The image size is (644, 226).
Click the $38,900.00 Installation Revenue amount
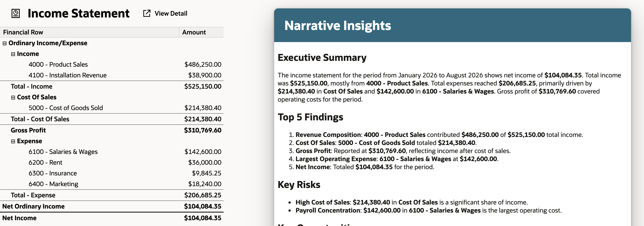(205, 75)
